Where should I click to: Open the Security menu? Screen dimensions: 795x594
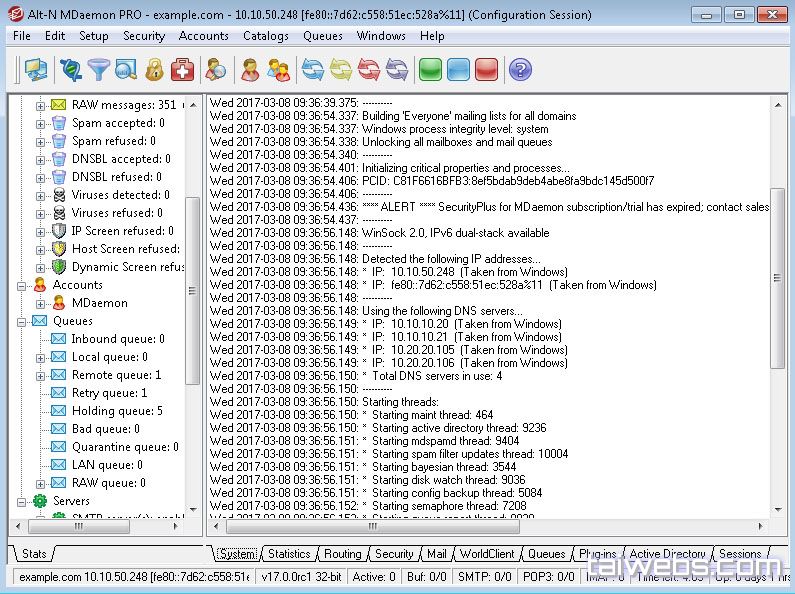(x=143, y=36)
